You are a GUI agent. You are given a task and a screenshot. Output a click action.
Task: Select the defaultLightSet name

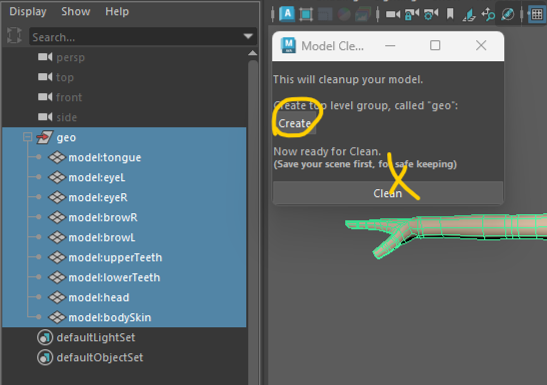(x=96, y=338)
